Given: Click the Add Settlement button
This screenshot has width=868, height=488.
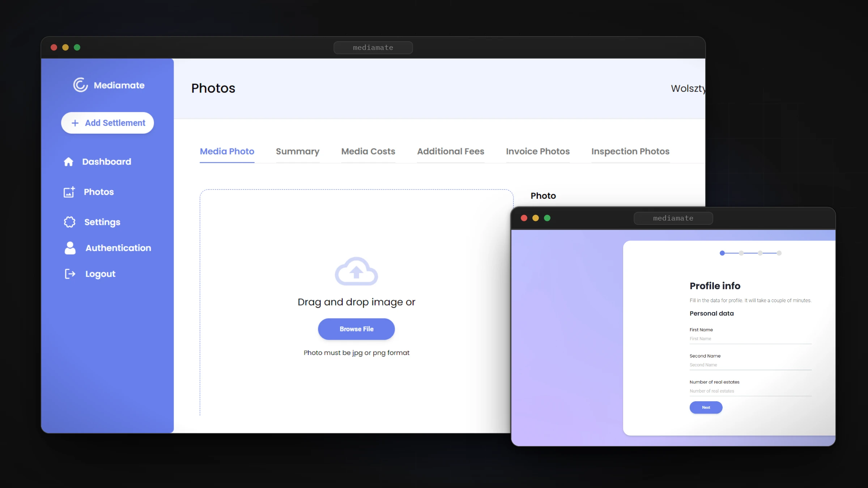Looking at the screenshot, I should pyautogui.click(x=107, y=123).
